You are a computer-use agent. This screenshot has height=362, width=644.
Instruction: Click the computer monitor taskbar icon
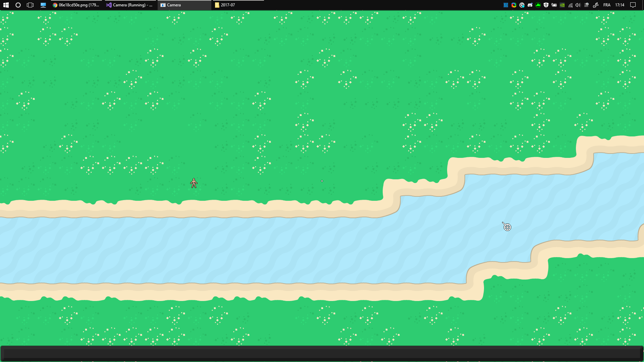pos(43,5)
